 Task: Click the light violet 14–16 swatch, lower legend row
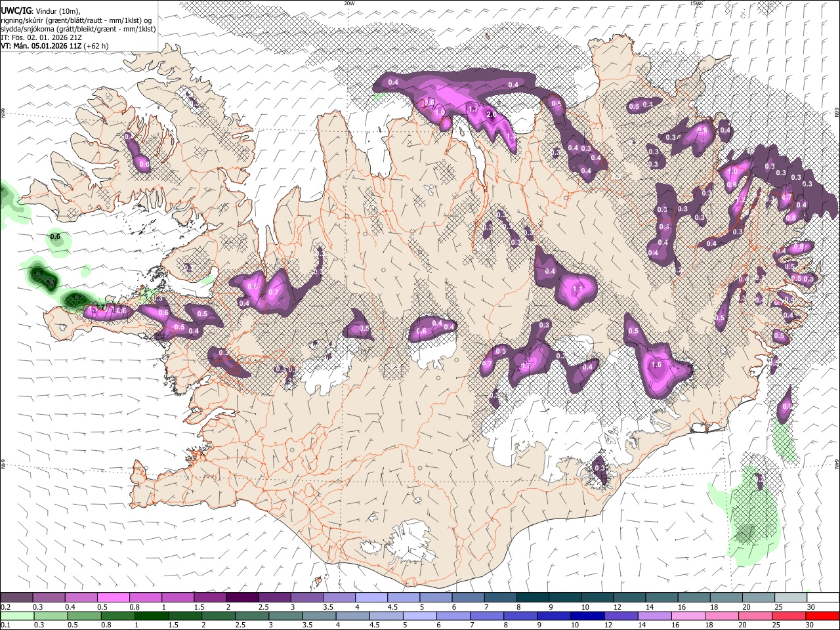click(654, 616)
